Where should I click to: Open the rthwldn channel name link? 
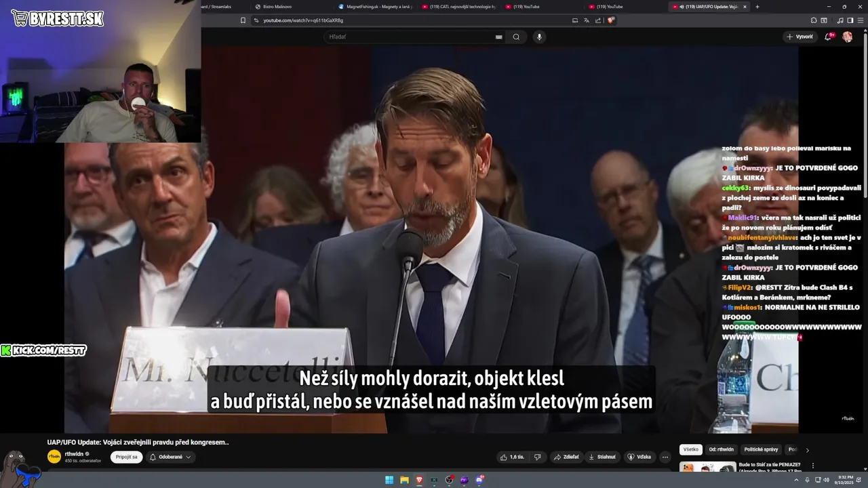coord(74,453)
